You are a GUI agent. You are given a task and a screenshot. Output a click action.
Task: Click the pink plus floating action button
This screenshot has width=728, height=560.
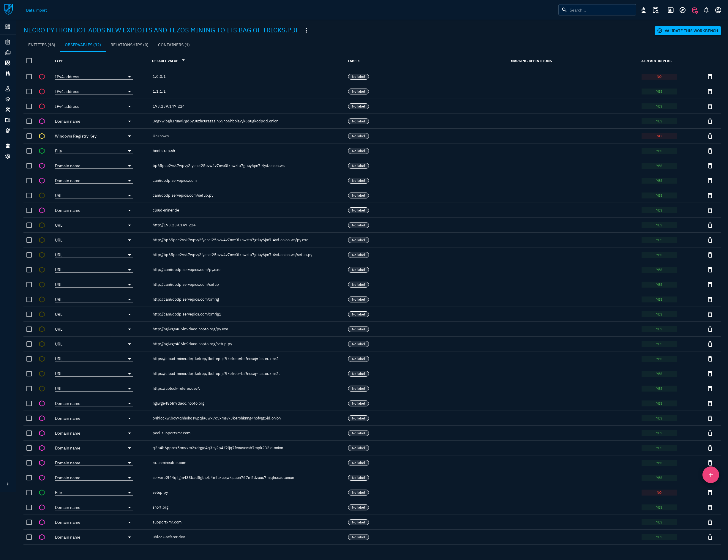point(710,475)
